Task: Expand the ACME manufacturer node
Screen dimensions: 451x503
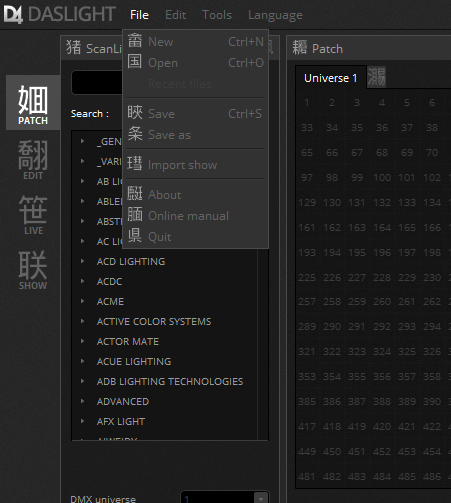Action: pos(82,301)
